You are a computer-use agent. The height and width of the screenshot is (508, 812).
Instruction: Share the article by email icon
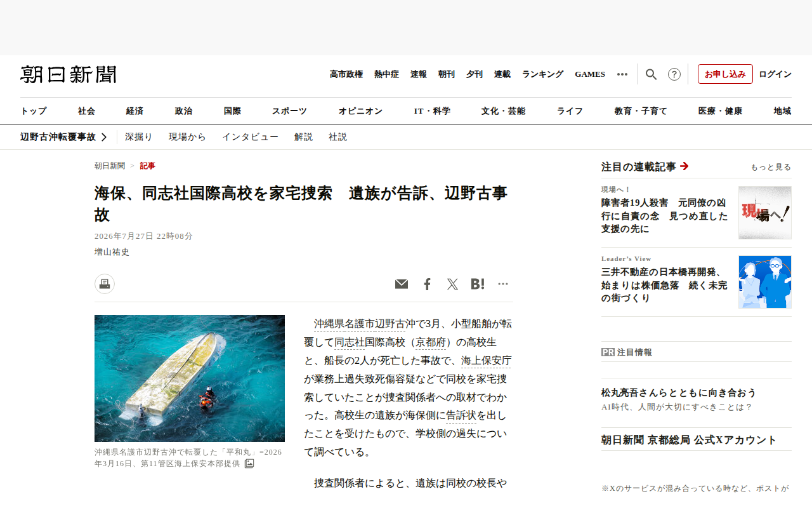[402, 284]
